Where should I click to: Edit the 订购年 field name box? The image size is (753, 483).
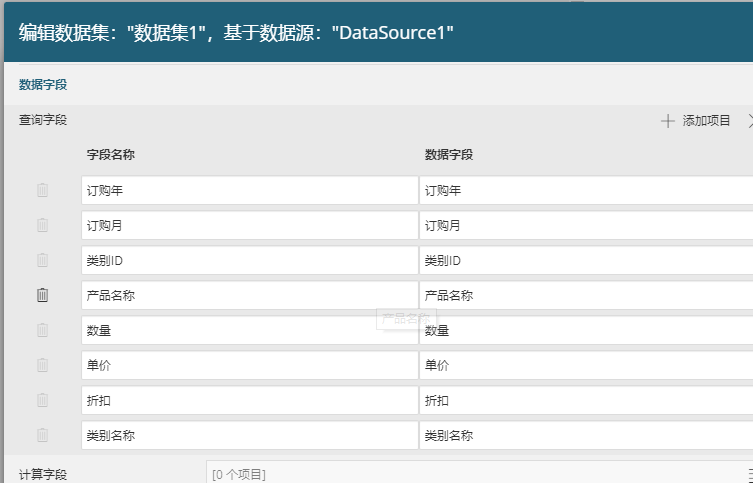coord(249,190)
